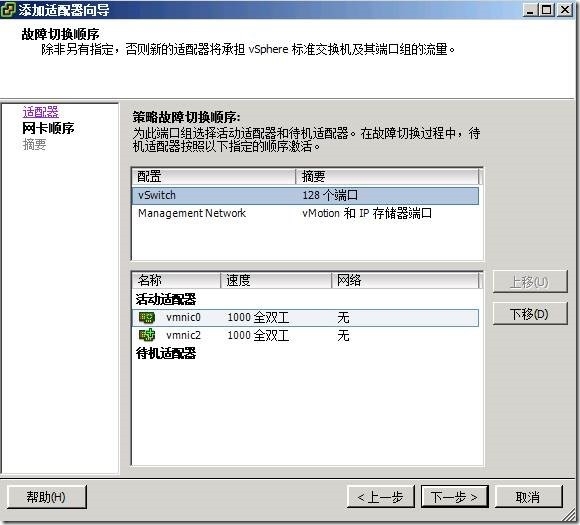Viewport: 580px width, 525px height.
Task: Click the 无 network cell for vmnic2
Action: [343, 335]
